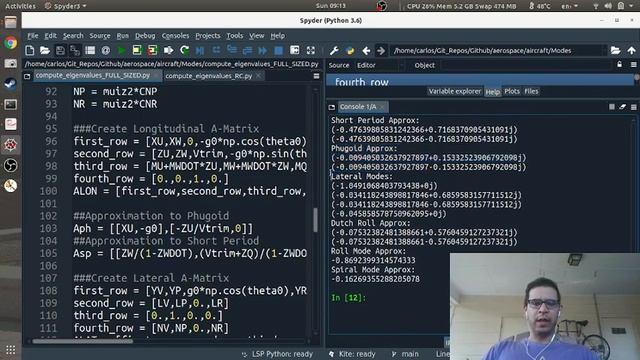Click the Save all files toolbar icon
Viewport: 640px width, 360px height.
(x=75, y=51)
